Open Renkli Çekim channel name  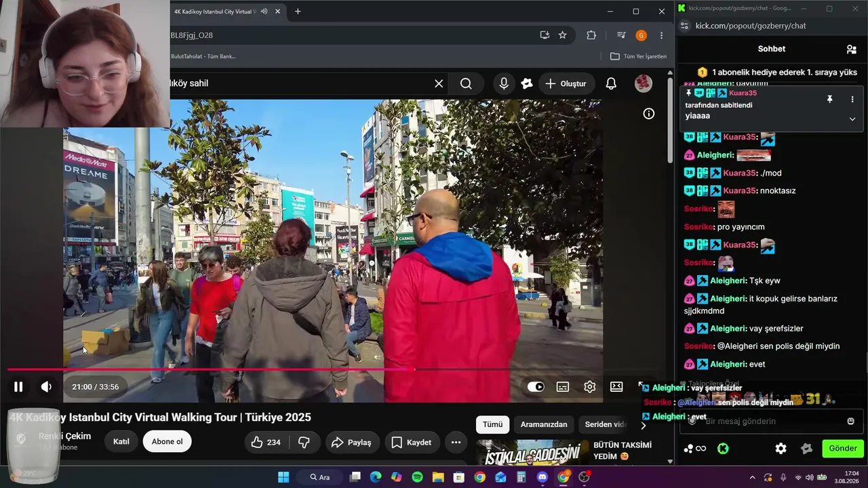coord(64,436)
